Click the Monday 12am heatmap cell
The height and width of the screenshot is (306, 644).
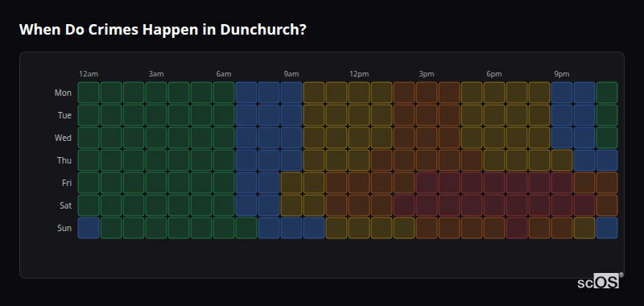coord(89,93)
